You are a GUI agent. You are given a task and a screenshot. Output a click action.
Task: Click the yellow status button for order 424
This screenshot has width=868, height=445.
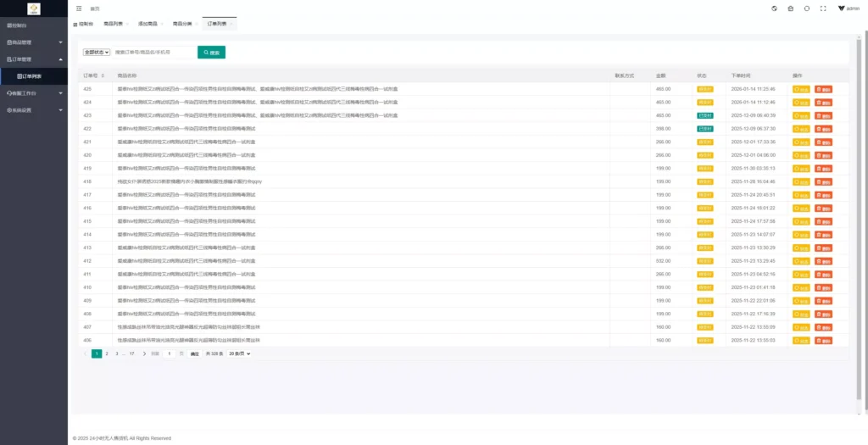point(800,102)
